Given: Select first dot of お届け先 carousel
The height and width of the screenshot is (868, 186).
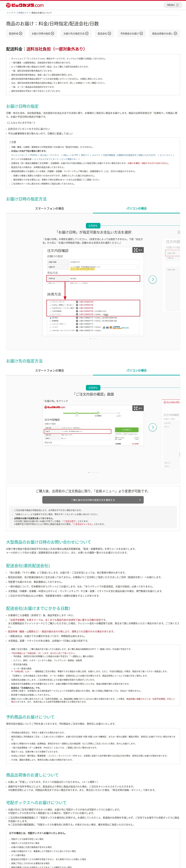Looking at the screenshot, I should pyautogui.click(x=89, y=472).
